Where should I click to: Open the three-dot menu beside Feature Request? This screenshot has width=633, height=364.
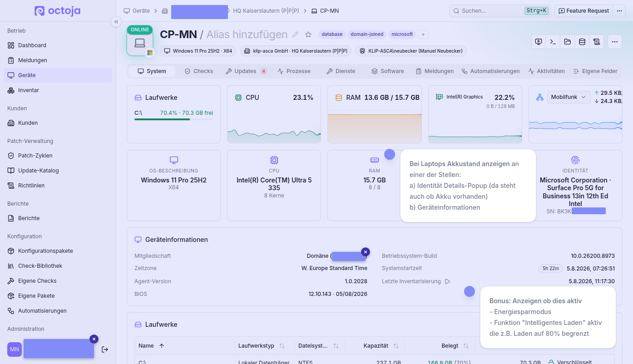coord(619,11)
